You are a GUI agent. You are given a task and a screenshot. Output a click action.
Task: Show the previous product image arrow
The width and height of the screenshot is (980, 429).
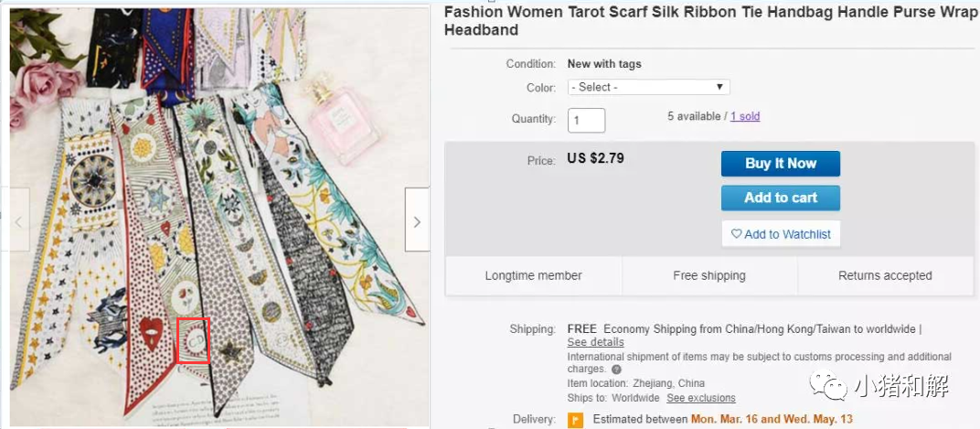click(x=19, y=220)
